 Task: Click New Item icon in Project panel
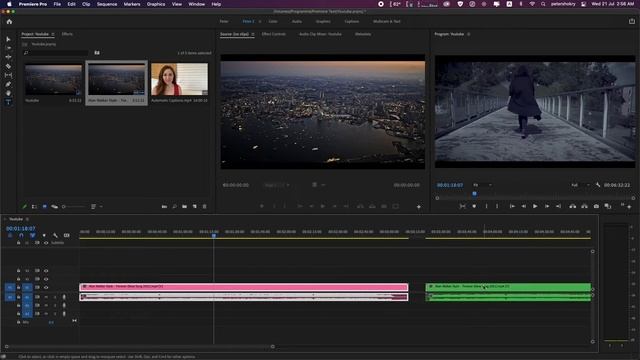(194, 207)
